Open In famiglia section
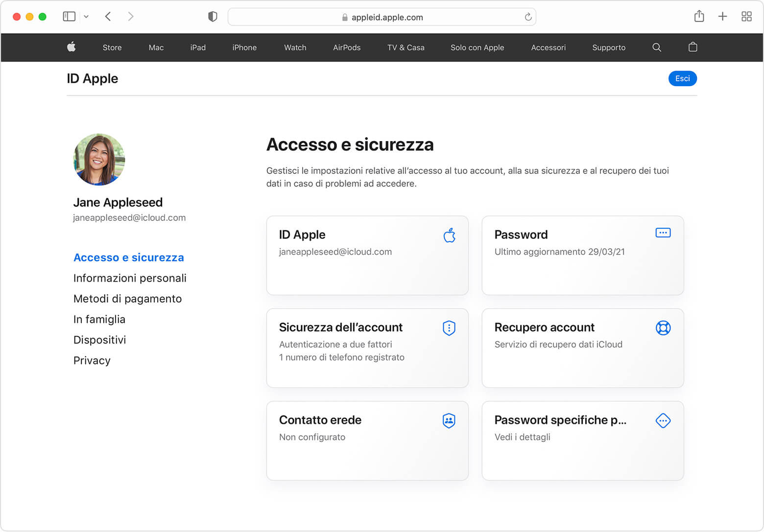764x532 pixels. [x=99, y=319]
